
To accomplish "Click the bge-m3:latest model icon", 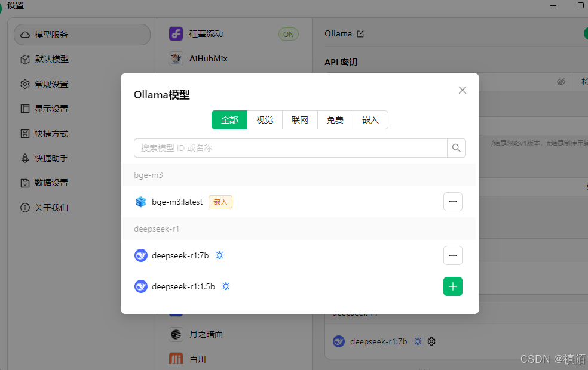I will (x=140, y=202).
